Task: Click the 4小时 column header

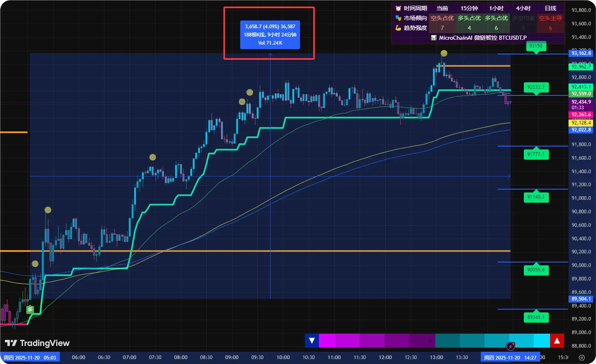Action: point(523,8)
